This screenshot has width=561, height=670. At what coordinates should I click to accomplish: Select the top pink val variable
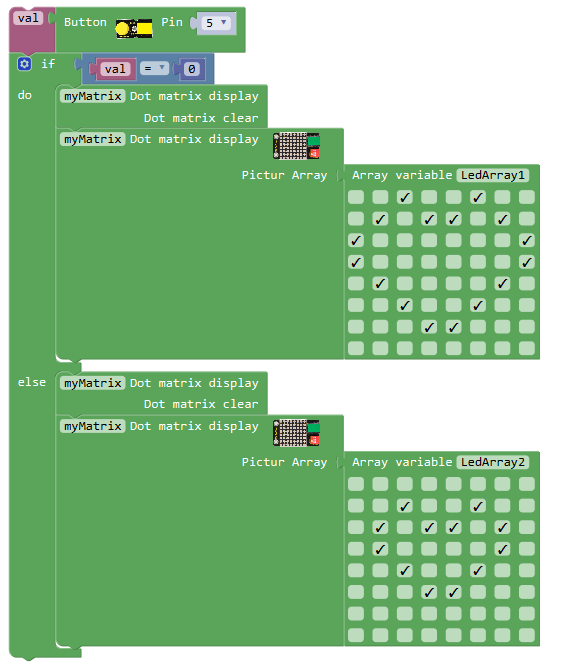tap(28, 18)
